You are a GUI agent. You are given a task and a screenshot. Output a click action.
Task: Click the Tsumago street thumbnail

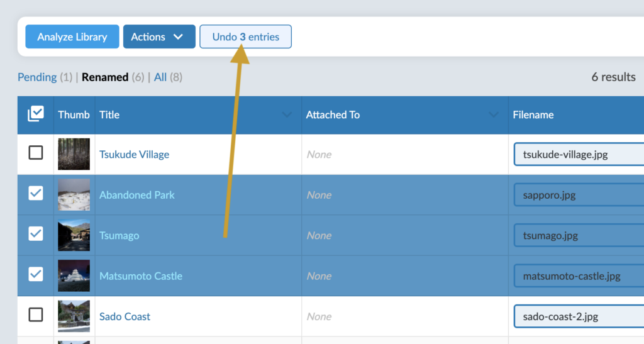pyautogui.click(x=74, y=235)
